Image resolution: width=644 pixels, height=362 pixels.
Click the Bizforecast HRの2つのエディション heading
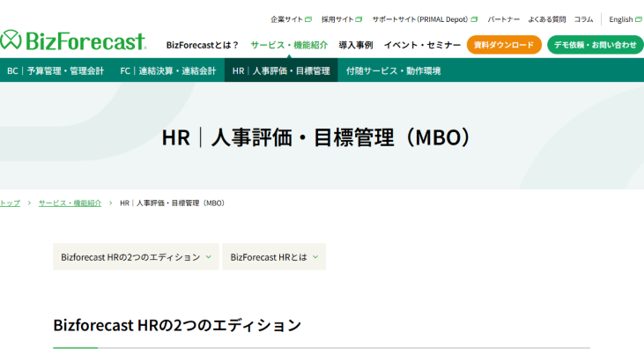177,325
